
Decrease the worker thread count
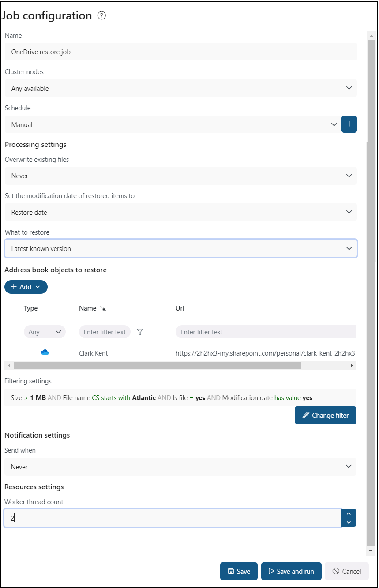(x=349, y=522)
